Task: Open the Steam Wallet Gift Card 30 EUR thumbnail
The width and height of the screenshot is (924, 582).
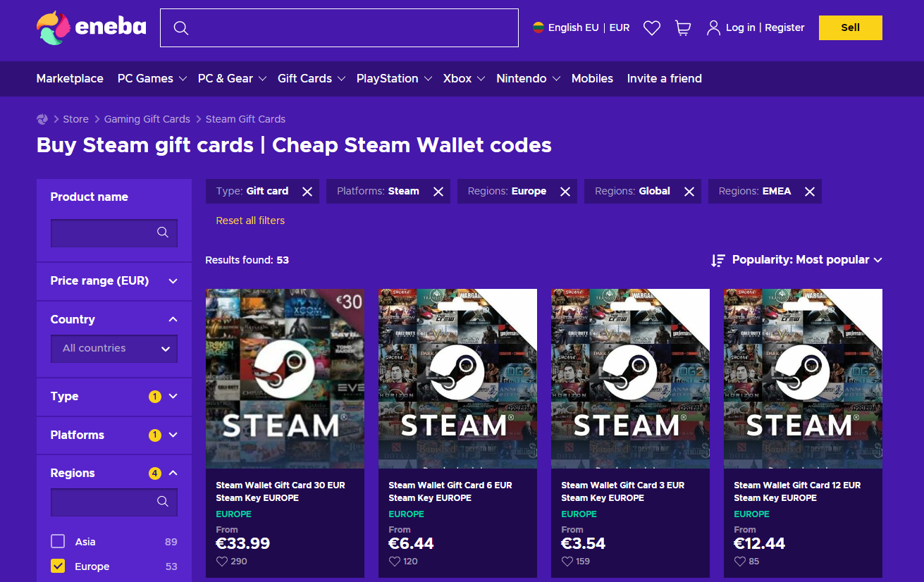Action: [x=285, y=378]
